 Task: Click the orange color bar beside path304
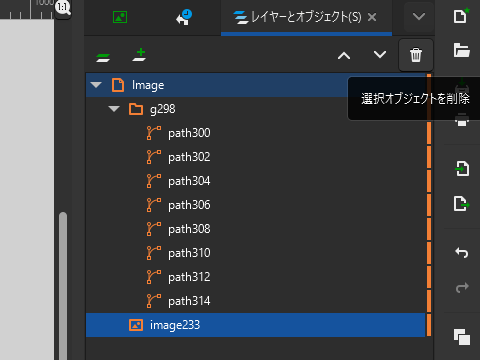tap(429, 181)
